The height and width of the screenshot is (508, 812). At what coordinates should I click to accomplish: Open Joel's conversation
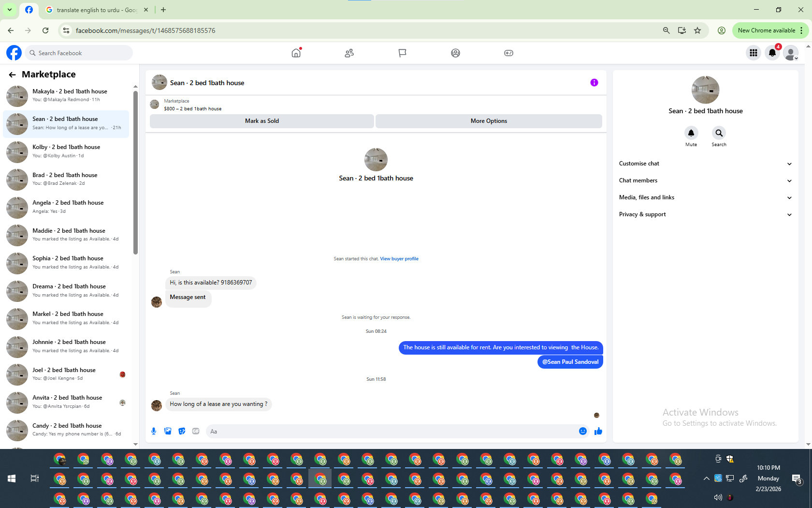click(66, 374)
